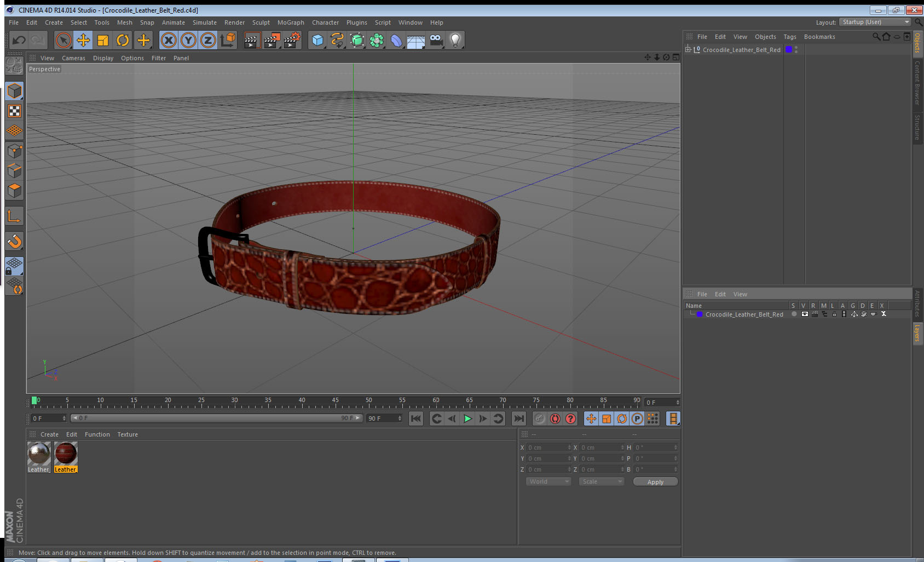Viewport: 924px width, 562px height.
Task: Render the active view
Action: [251, 40]
